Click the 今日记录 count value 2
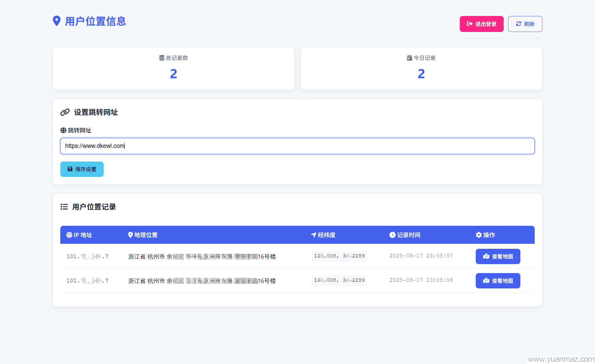Viewport: 595px width, 364px height. point(421,74)
